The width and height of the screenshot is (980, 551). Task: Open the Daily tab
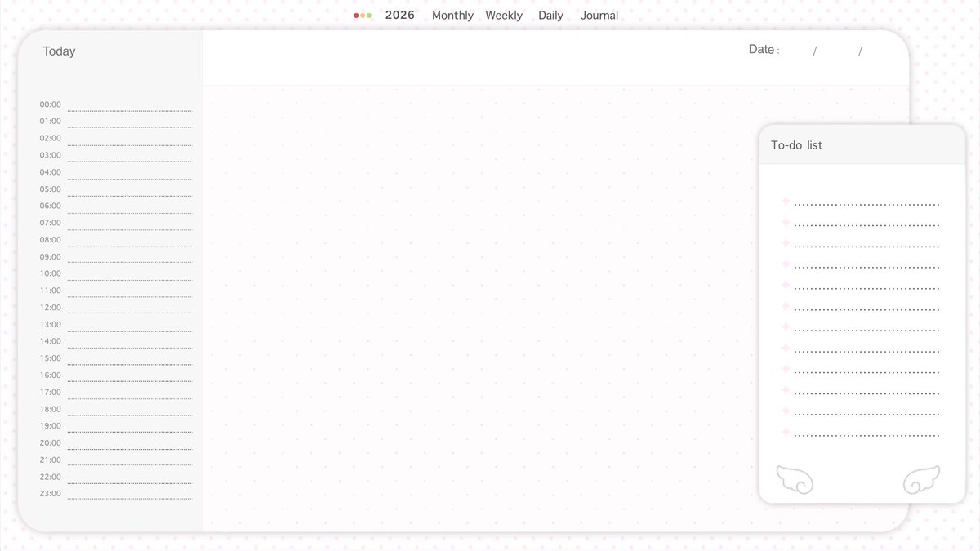point(550,16)
